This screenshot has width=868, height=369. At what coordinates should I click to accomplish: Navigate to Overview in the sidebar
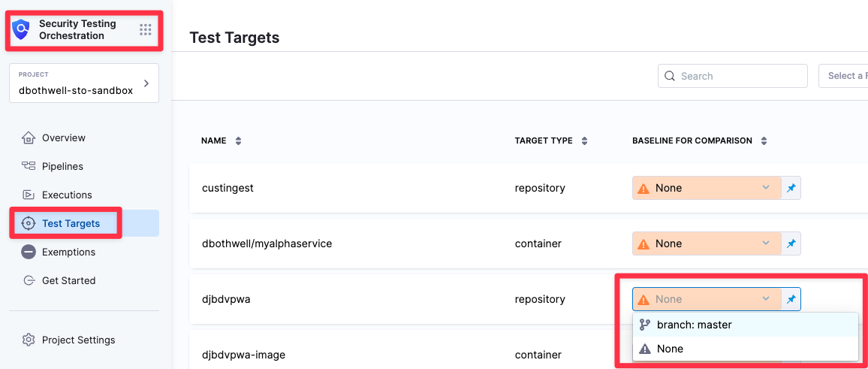[x=63, y=138]
